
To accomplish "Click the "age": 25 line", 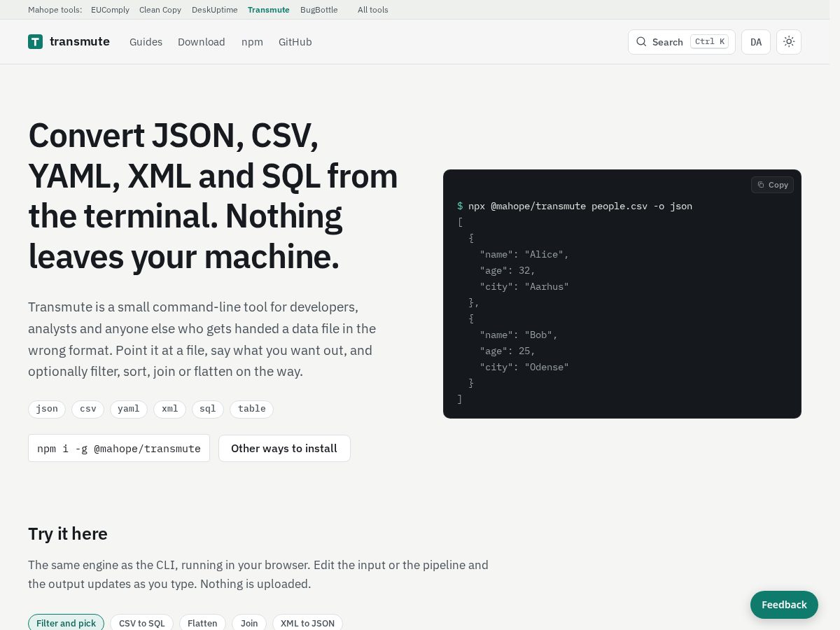I will (507, 351).
